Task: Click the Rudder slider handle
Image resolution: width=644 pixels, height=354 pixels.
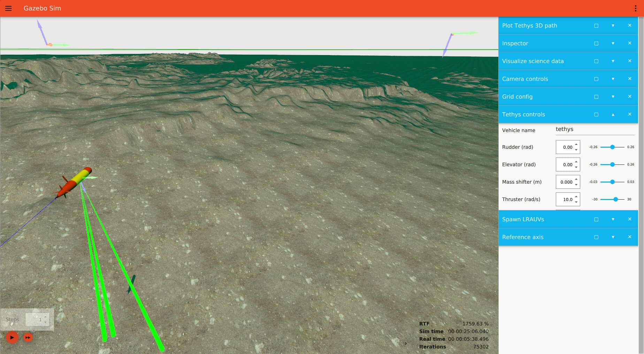Action: tap(612, 147)
